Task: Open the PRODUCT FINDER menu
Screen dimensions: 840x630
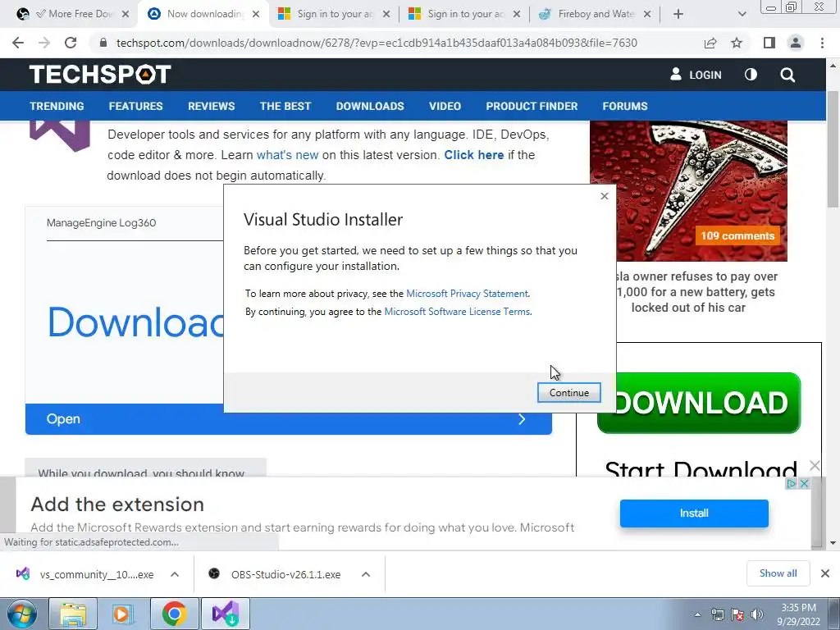Action: coord(532,106)
